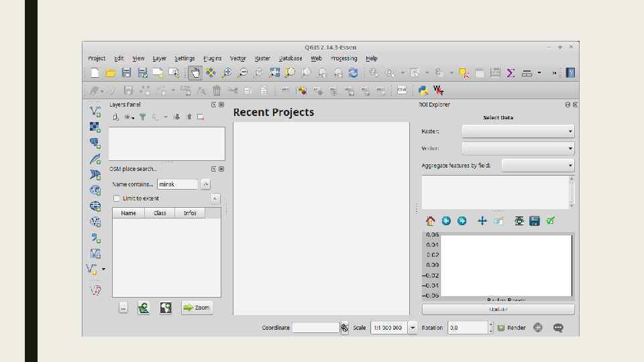The width and height of the screenshot is (644, 362).
Task: Click the Home icon in ROI Explorer
Action: [x=431, y=221]
